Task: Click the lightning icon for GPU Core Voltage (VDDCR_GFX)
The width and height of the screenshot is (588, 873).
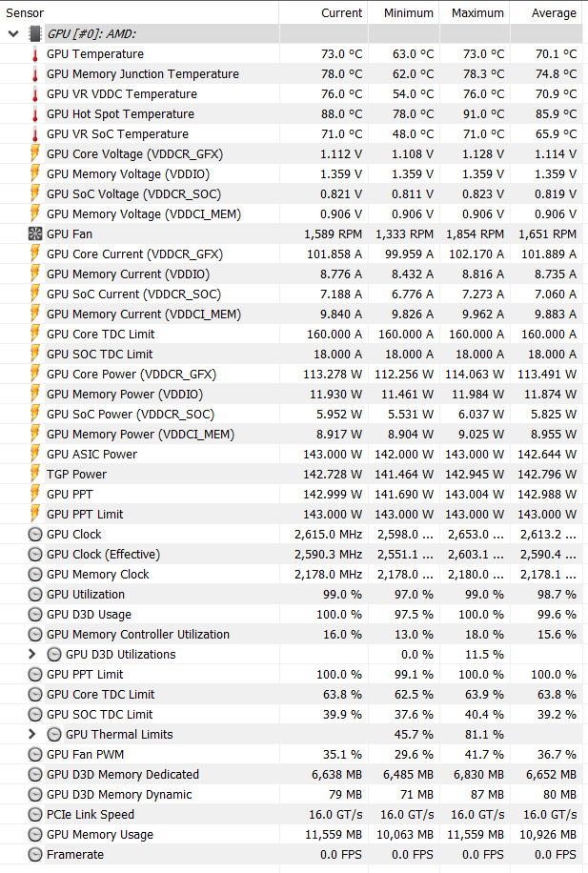Action: pos(35,154)
